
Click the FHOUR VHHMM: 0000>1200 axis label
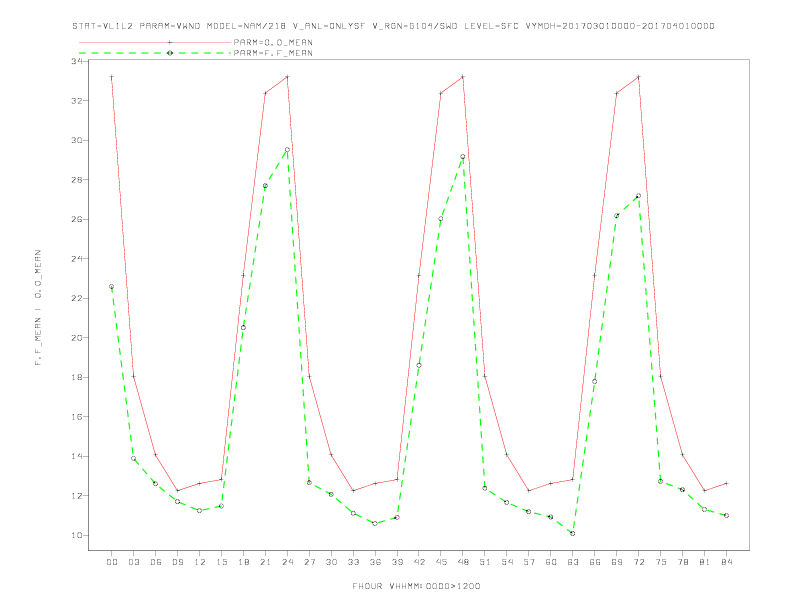pos(416,586)
